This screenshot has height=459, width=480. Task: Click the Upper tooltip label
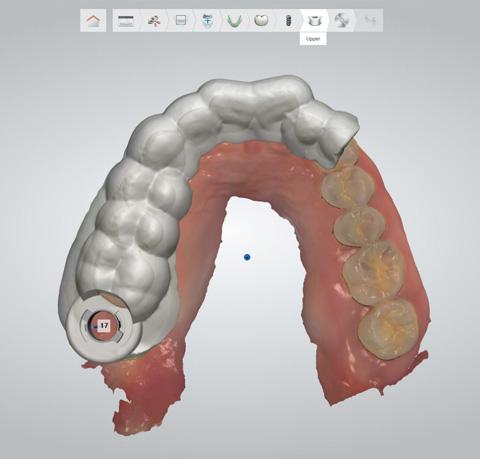313,39
